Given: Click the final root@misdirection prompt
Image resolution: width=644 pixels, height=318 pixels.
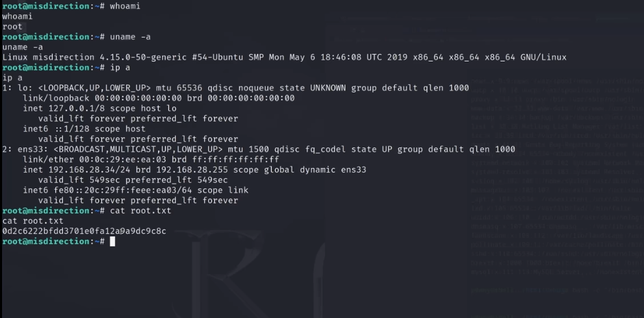Looking at the screenshot, I should 53,241.
